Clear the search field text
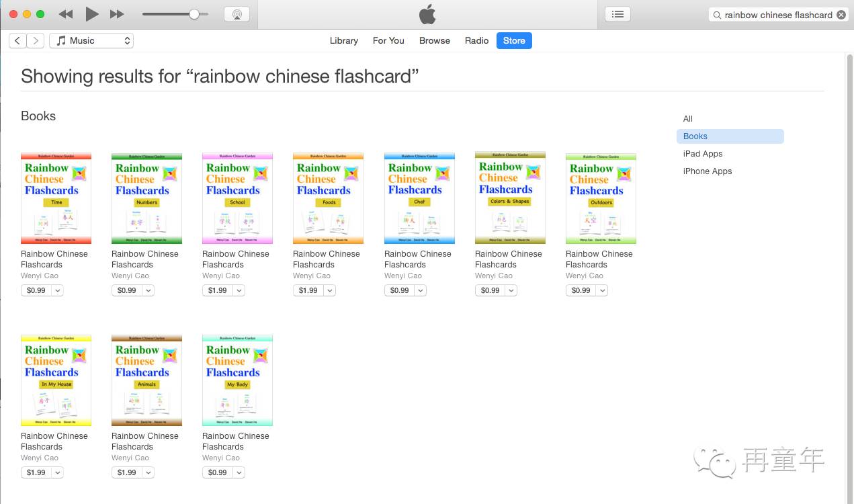Viewport: 854px width, 504px height. point(841,15)
